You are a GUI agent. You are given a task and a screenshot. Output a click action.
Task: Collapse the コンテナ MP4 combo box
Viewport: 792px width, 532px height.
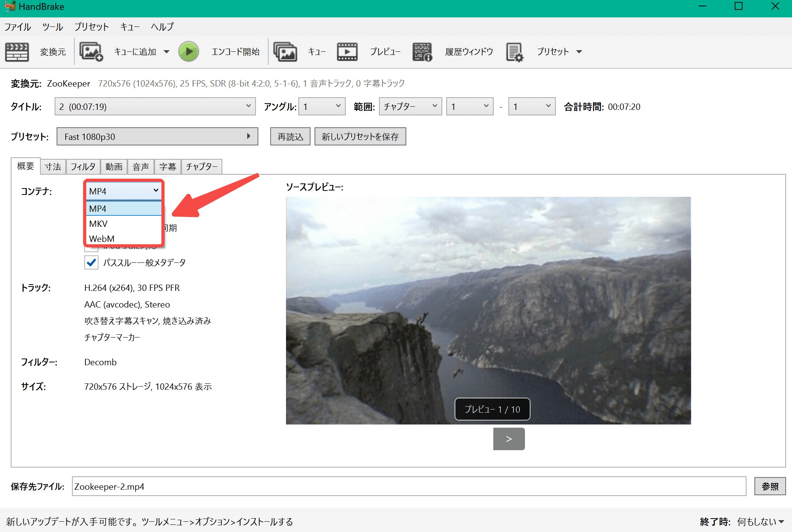[124, 191]
